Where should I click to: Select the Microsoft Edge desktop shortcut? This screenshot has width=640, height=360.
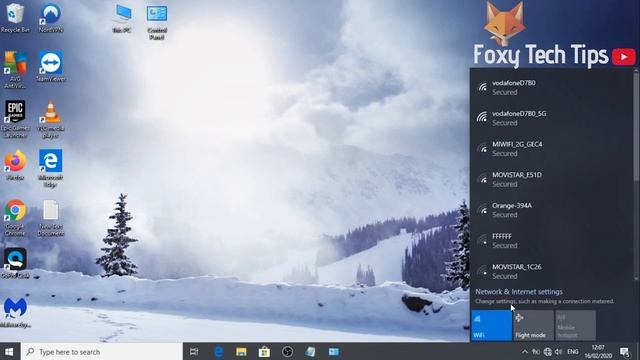[x=51, y=168]
